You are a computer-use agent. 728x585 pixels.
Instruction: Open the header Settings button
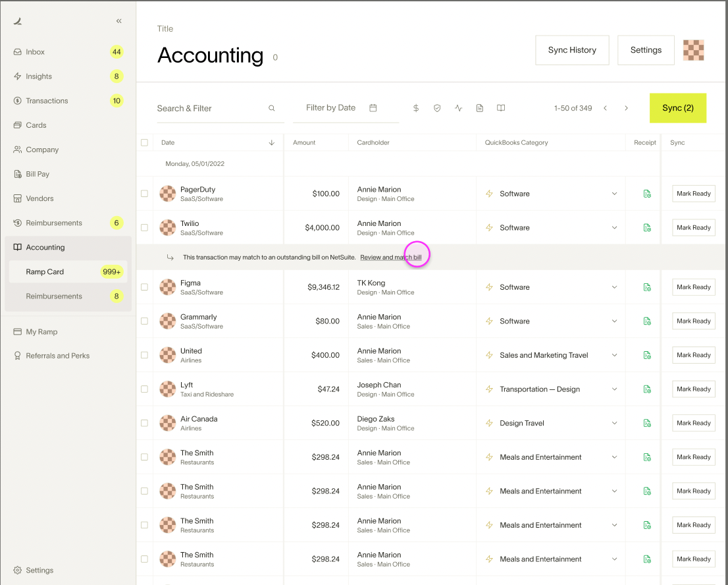click(x=646, y=50)
